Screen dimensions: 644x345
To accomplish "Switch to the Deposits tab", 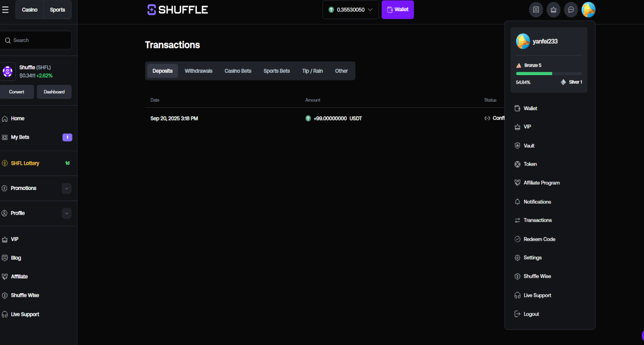I will coord(162,71).
